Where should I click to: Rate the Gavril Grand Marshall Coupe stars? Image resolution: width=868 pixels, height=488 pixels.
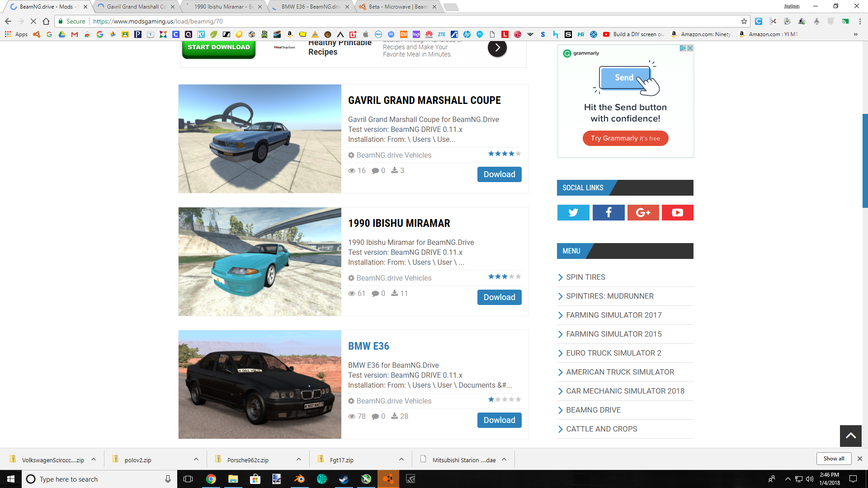[505, 154]
